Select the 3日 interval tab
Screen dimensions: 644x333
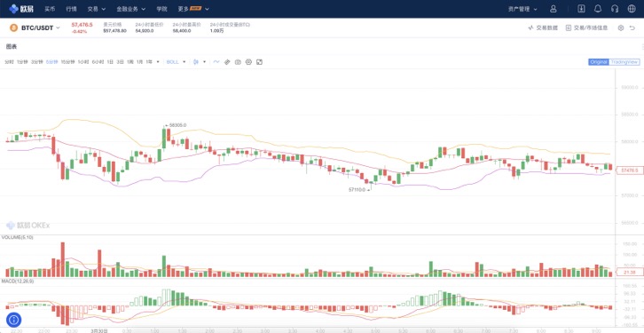coord(120,62)
